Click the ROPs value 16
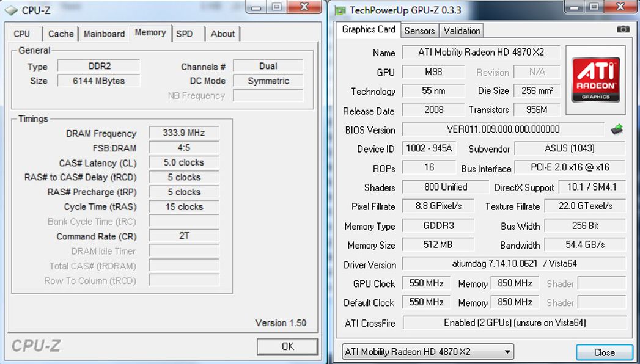The height and width of the screenshot is (364, 640). 429,167
